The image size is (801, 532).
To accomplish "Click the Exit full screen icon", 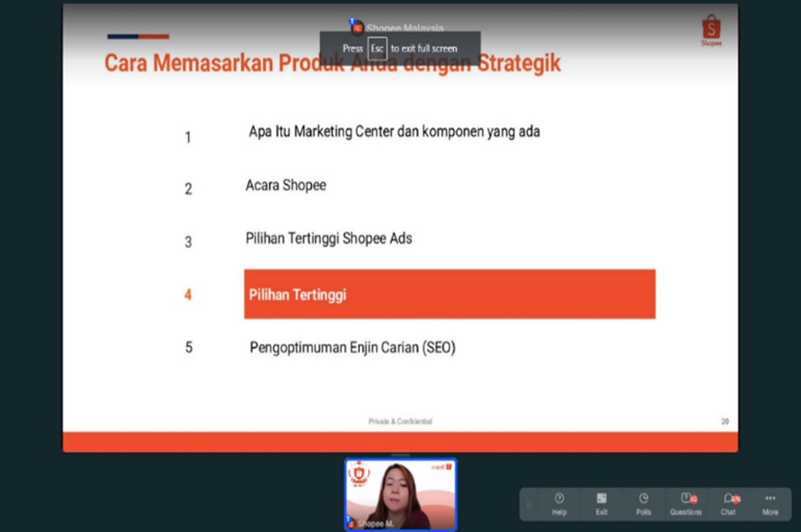I will (601, 503).
